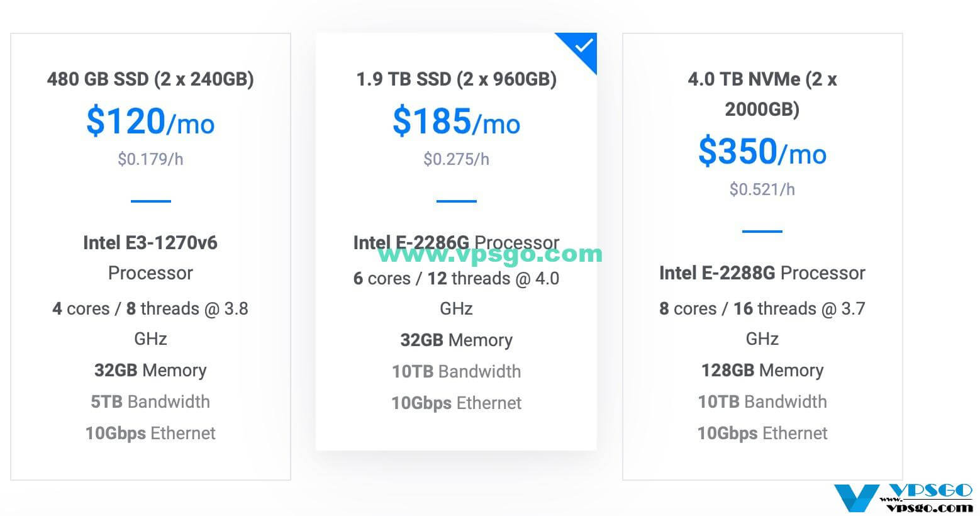Click the $185/mo price
The image size is (980, 516).
tap(456, 121)
